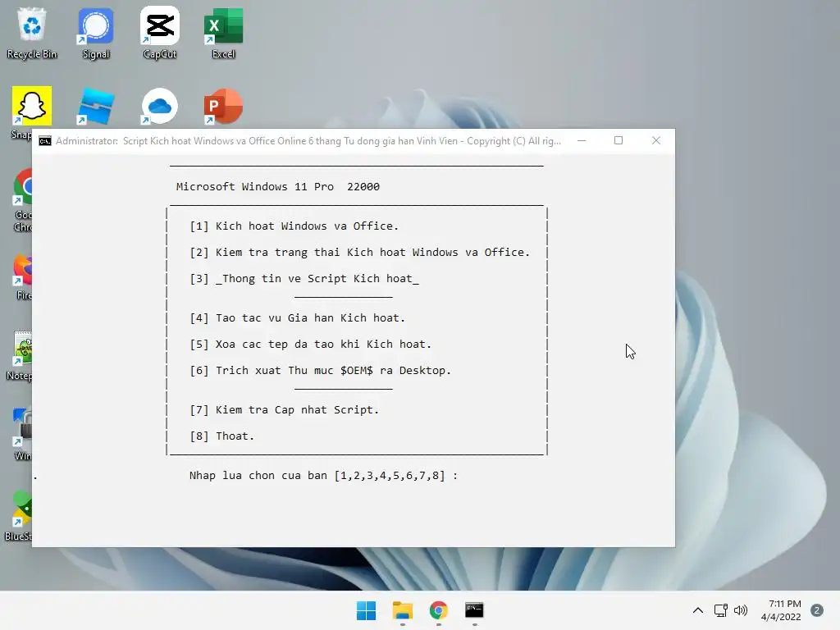Close the script console window
840x630 pixels.
[x=655, y=140]
